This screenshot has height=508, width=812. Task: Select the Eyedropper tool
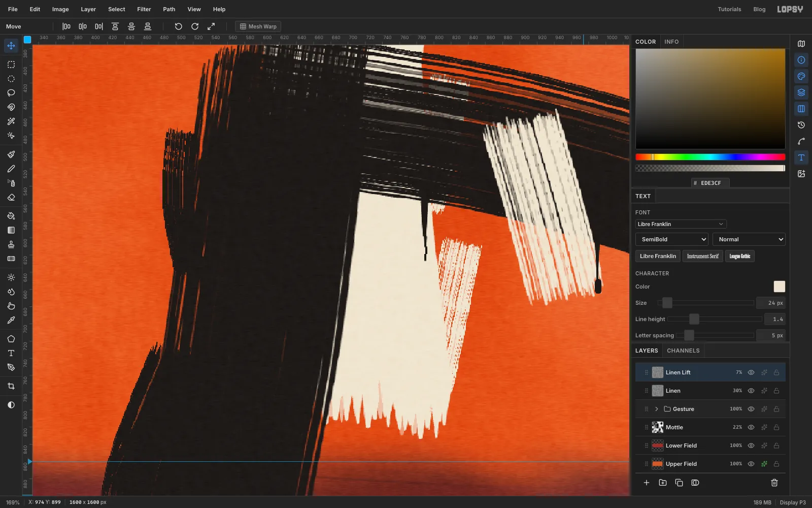point(11,320)
